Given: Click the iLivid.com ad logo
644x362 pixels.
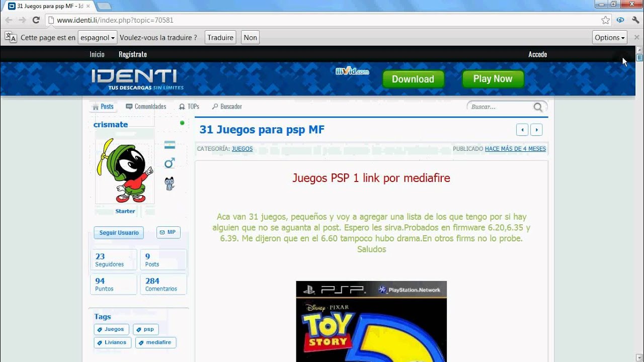Looking at the screenshot, I should coord(352,71).
